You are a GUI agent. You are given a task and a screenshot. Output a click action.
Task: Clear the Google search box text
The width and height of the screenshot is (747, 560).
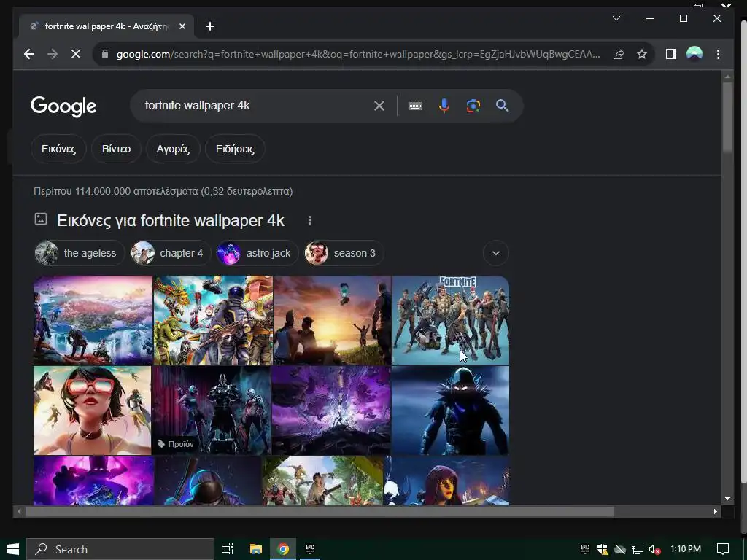[x=379, y=106]
